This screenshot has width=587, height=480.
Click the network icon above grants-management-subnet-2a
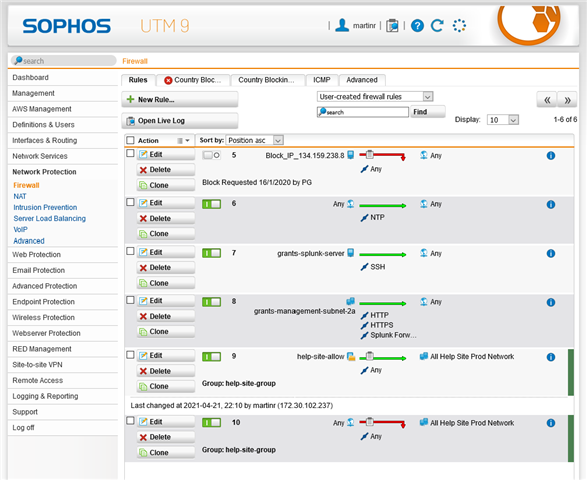click(350, 301)
